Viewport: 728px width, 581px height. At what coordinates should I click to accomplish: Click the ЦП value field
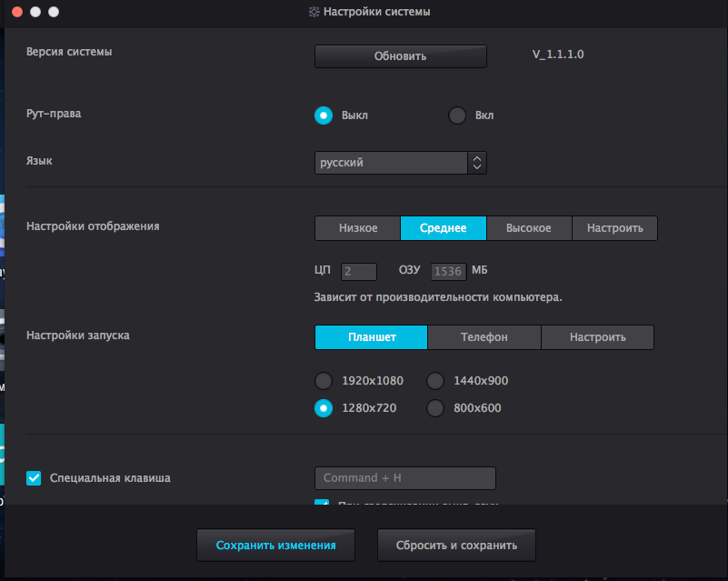358,271
